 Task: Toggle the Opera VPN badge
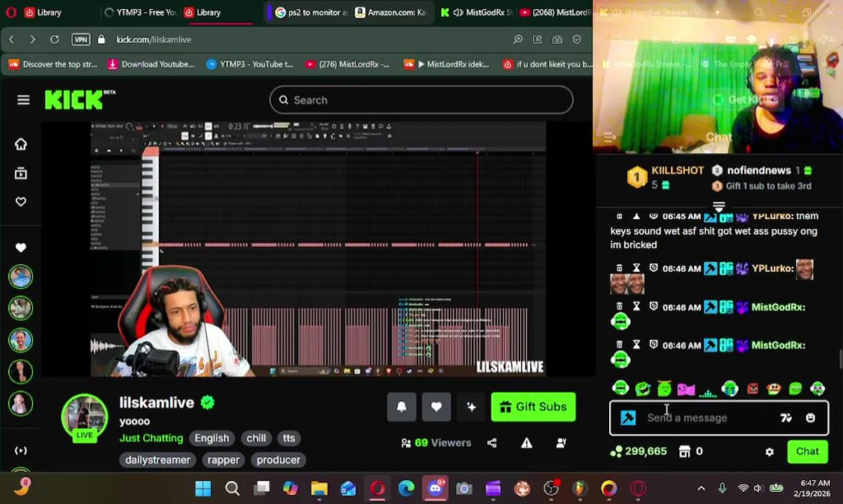81,40
